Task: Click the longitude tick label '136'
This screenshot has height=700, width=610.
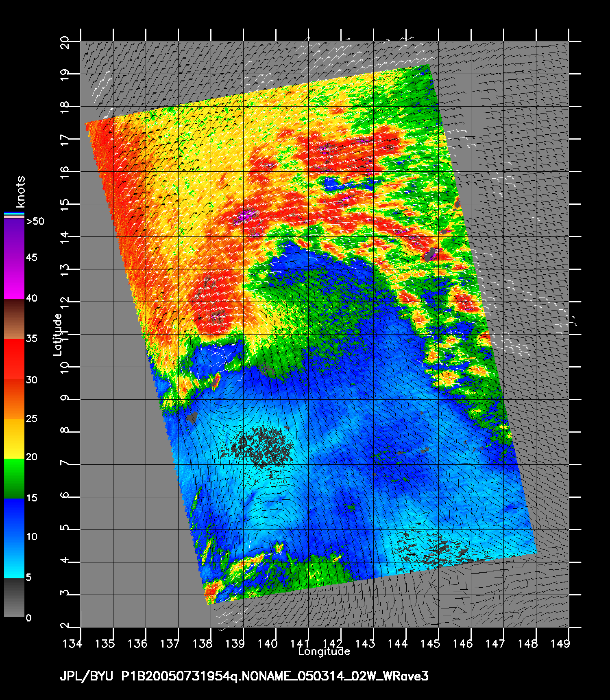Action: click(137, 644)
